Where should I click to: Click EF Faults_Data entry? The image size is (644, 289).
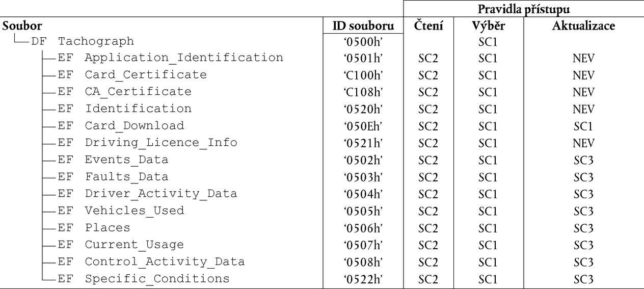pos(113,177)
